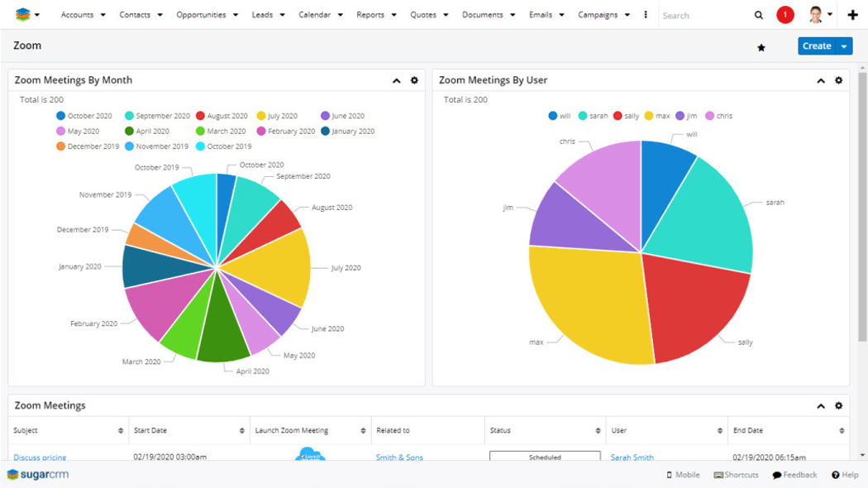Screen dimensions: 868x488
Task: Open the more modules vertical dots menu
Action: pyautogui.click(x=646, y=14)
